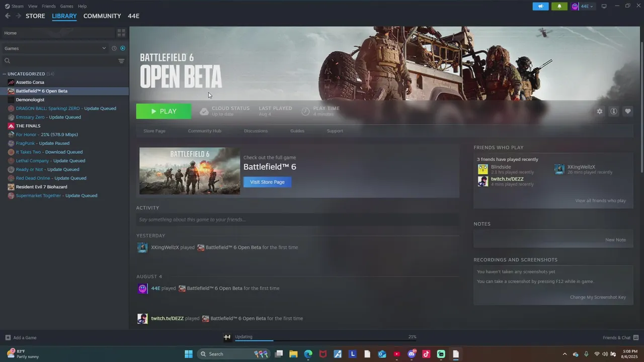Click the weather widget on taskbar
Viewport: 644px width, 362px height.
[x=24, y=354]
